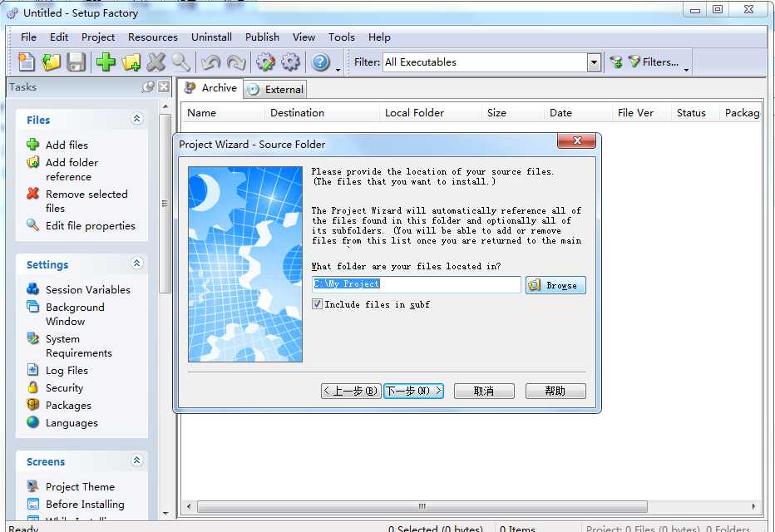Open the Filter All Executables dropdown
The image size is (775, 532).
point(594,62)
